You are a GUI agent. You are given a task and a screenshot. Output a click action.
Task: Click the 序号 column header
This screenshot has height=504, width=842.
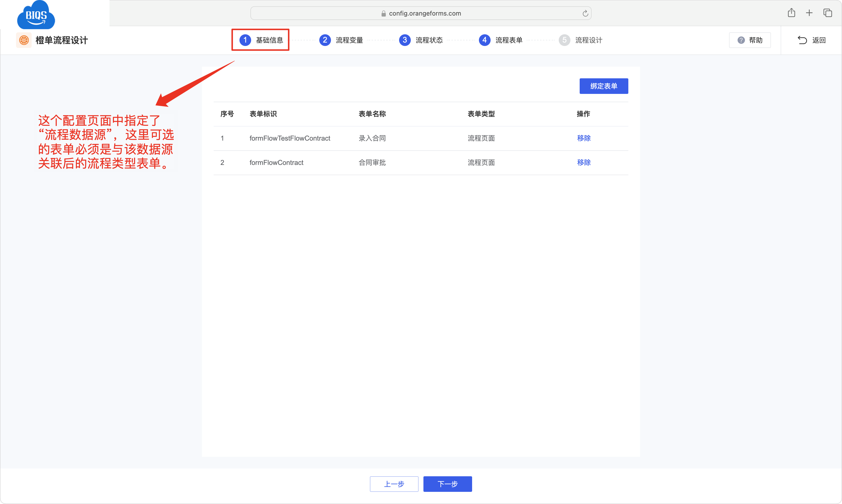point(227,114)
